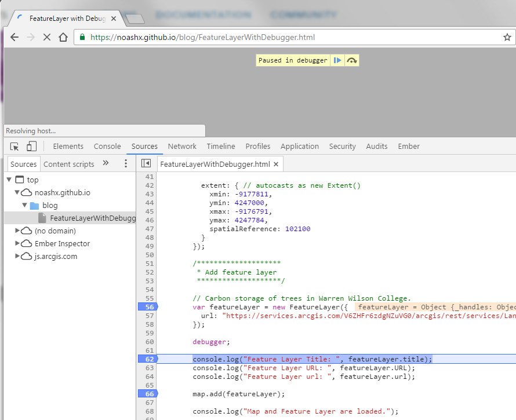516x420 pixels.
Task: Show more navigator tabs chevron
Action: tap(106, 163)
